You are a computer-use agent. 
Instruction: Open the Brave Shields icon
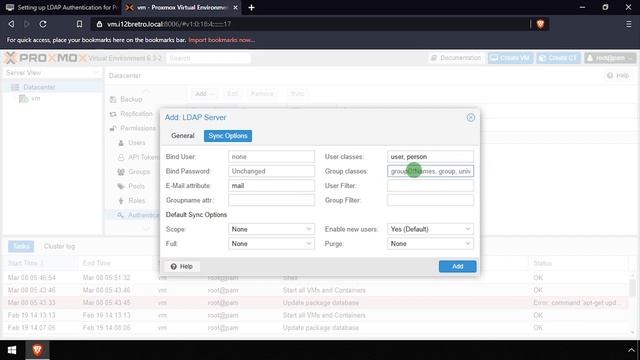(540, 24)
